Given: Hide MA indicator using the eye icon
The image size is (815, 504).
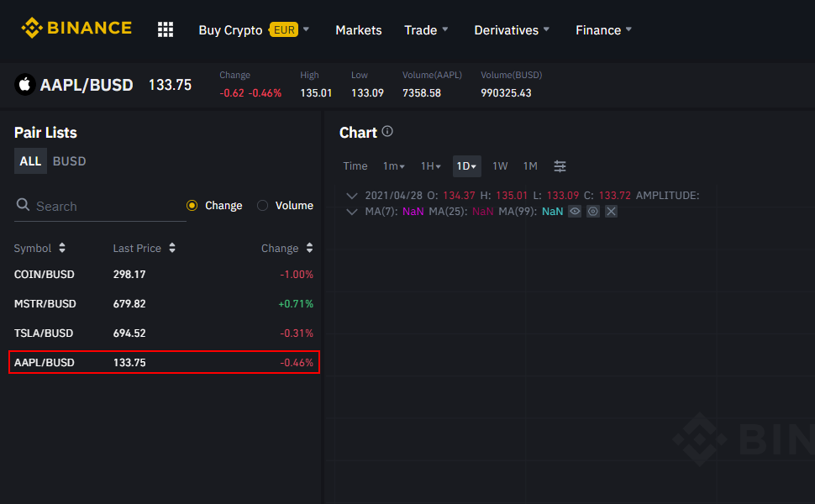Looking at the screenshot, I should [575, 212].
